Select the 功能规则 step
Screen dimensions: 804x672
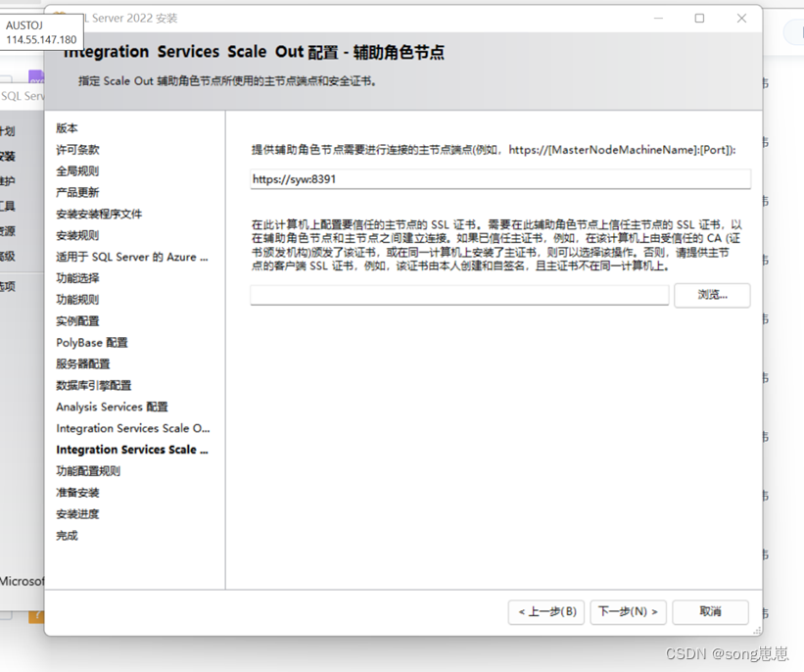[77, 300]
